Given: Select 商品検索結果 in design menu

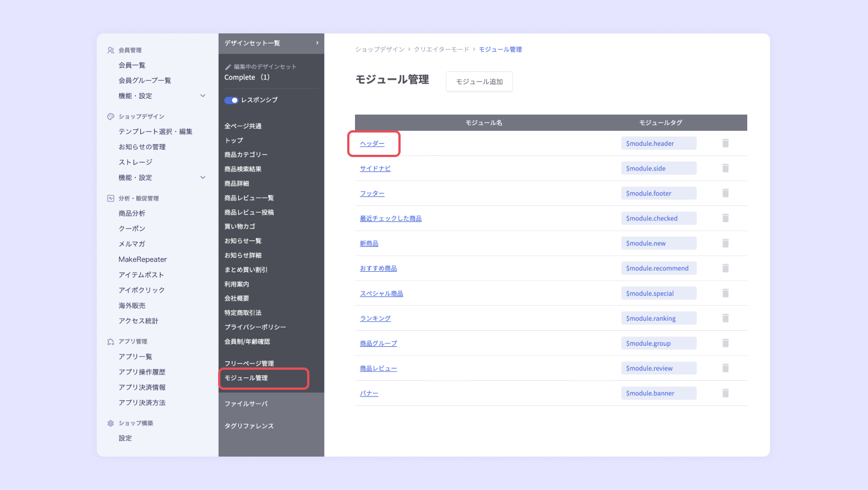Looking at the screenshot, I should coord(243,169).
